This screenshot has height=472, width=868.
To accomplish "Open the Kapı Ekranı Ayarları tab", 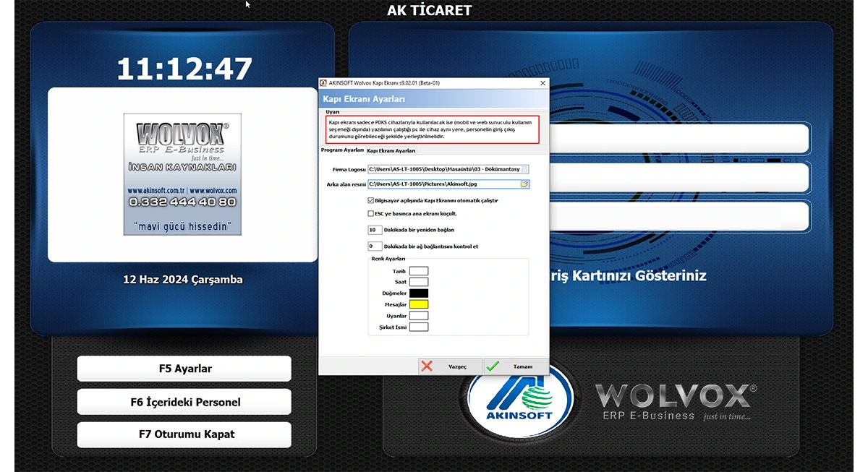I will click(391, 150).
